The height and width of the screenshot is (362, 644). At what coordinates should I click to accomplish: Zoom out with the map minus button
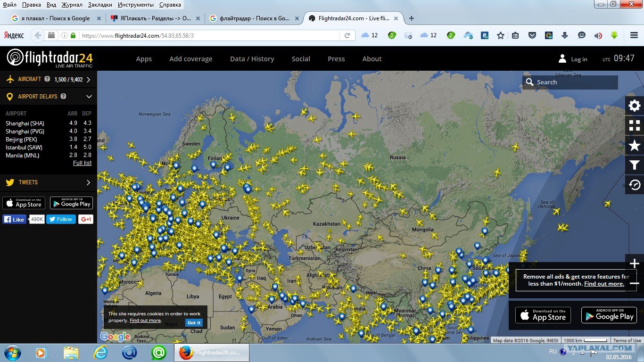coord(635,283)
